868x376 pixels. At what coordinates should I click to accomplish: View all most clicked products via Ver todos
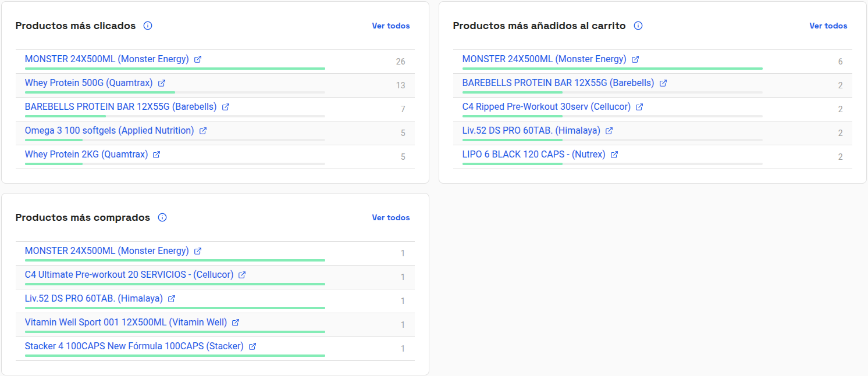pos(391,26)
